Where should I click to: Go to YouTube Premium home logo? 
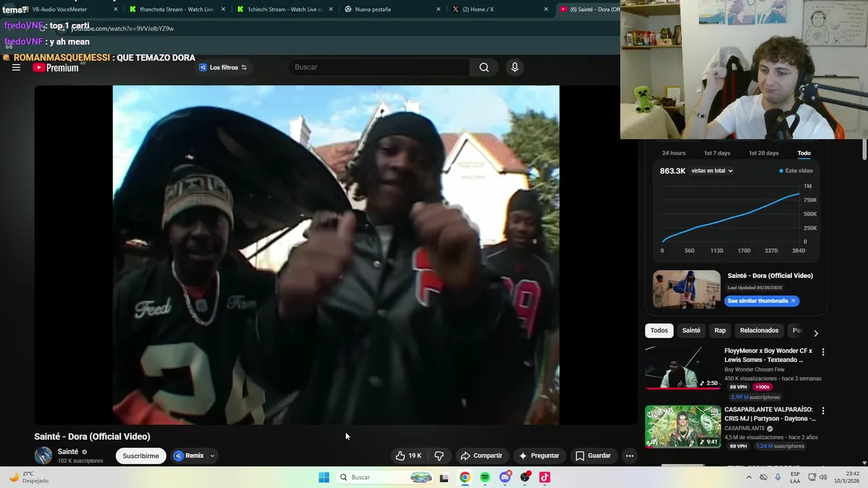56,68
